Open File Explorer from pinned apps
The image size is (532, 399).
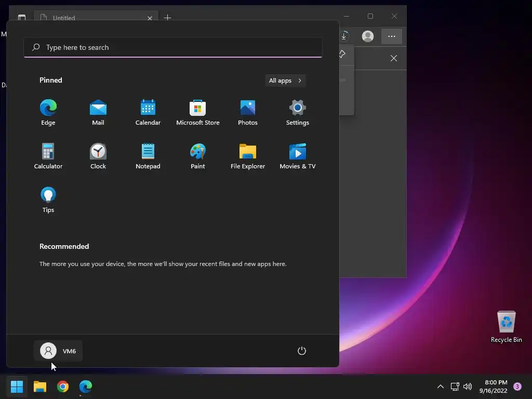[248, 156]
